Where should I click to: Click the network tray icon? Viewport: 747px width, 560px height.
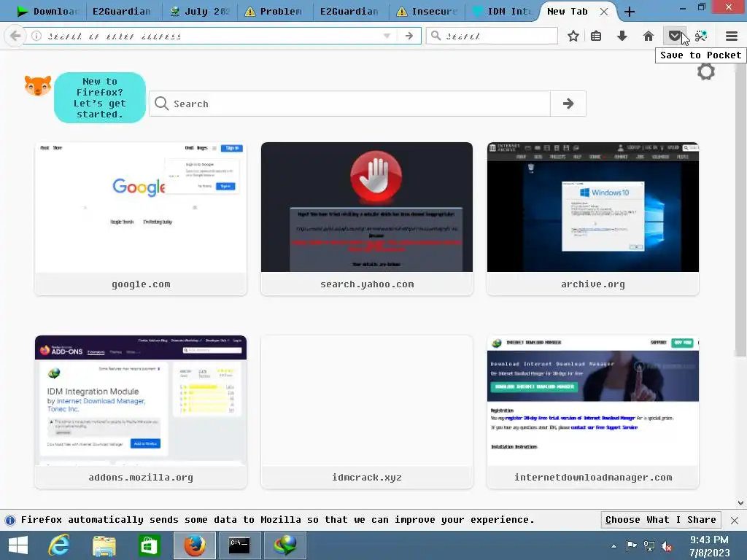[649, 546]
